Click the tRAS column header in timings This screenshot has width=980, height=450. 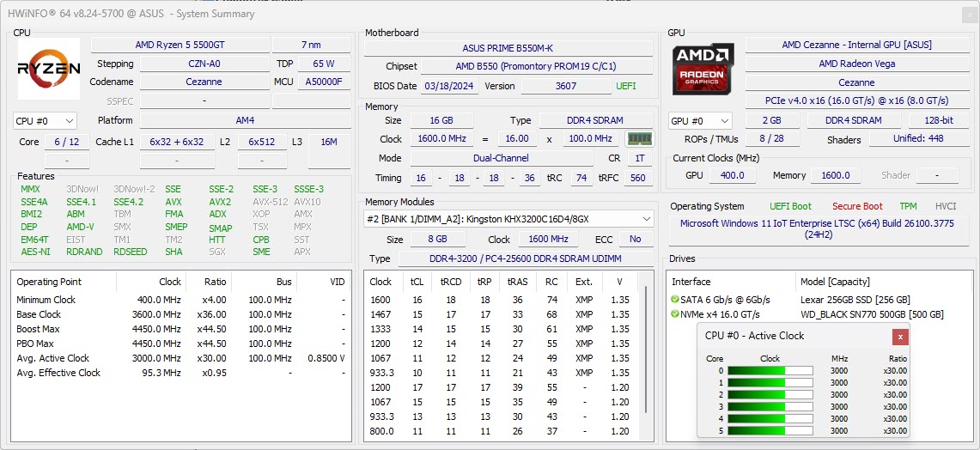(x=518, y=282)
